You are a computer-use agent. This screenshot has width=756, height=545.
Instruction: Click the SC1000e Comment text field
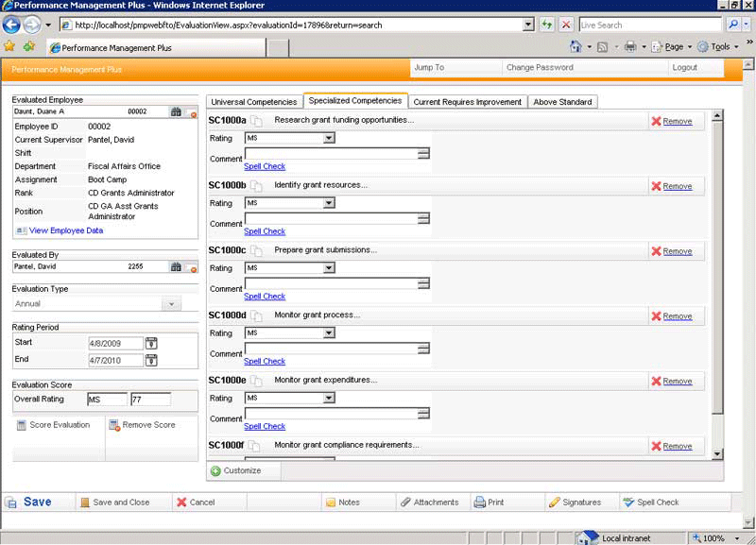tap(330, 413)
